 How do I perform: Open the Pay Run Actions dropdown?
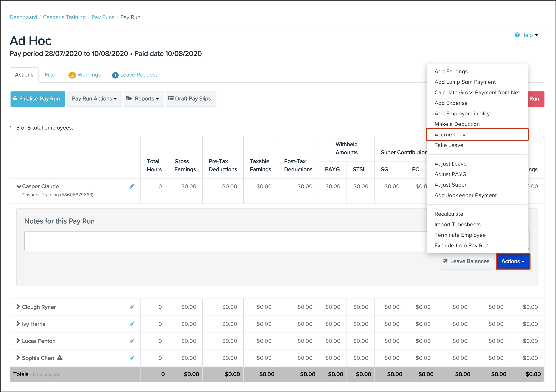pyautogui.click(x=94, y=99)
